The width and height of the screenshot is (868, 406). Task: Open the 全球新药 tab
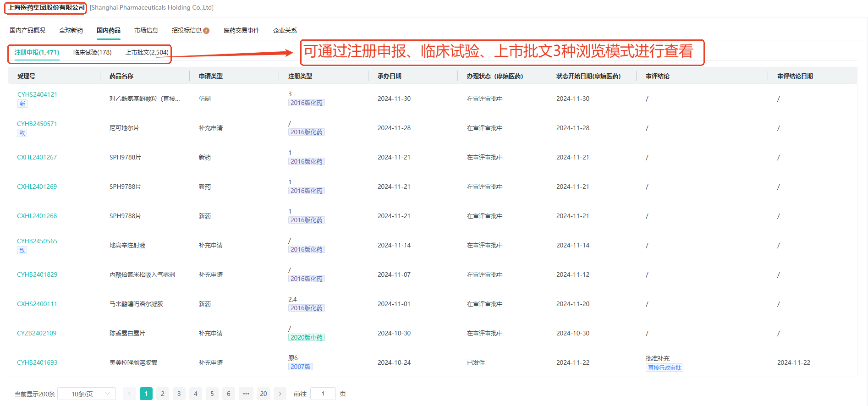71,31
